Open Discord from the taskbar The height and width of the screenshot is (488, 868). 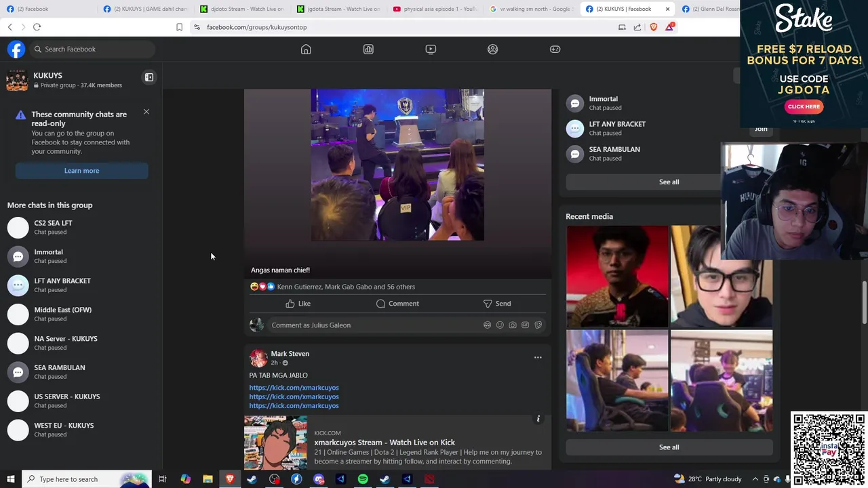[x=319, y=479]
